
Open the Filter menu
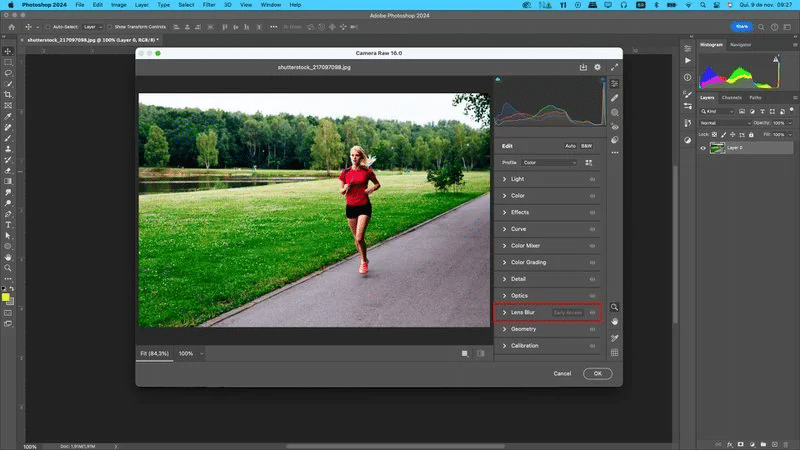point(210,5)
